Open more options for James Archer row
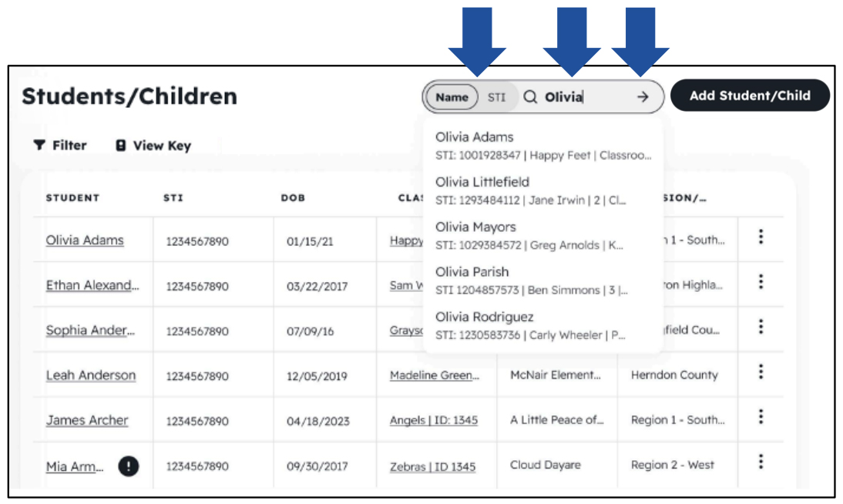The image size is (843, 504). [761, 416]
